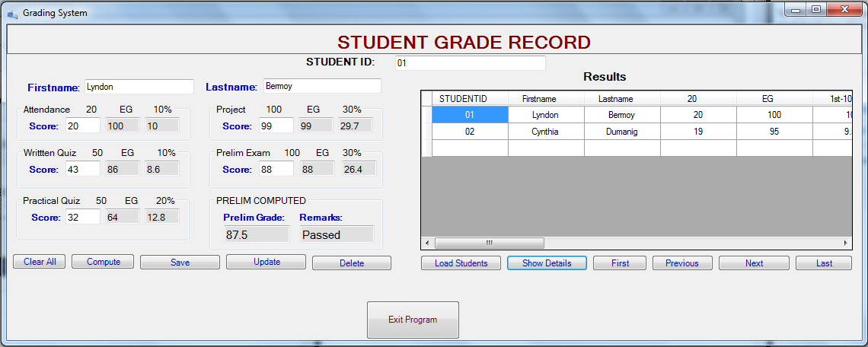The image size is (868, 347).
Task: Jump to the Last record
Action: 824,263
